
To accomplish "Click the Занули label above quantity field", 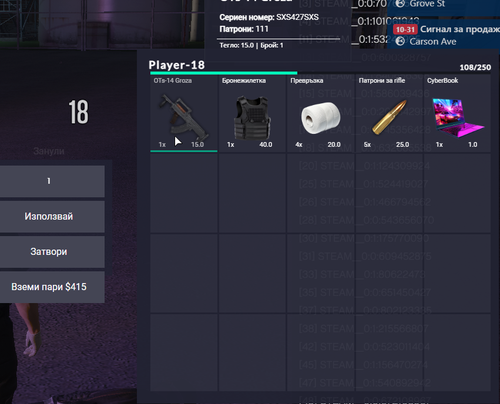I will 49,151.
